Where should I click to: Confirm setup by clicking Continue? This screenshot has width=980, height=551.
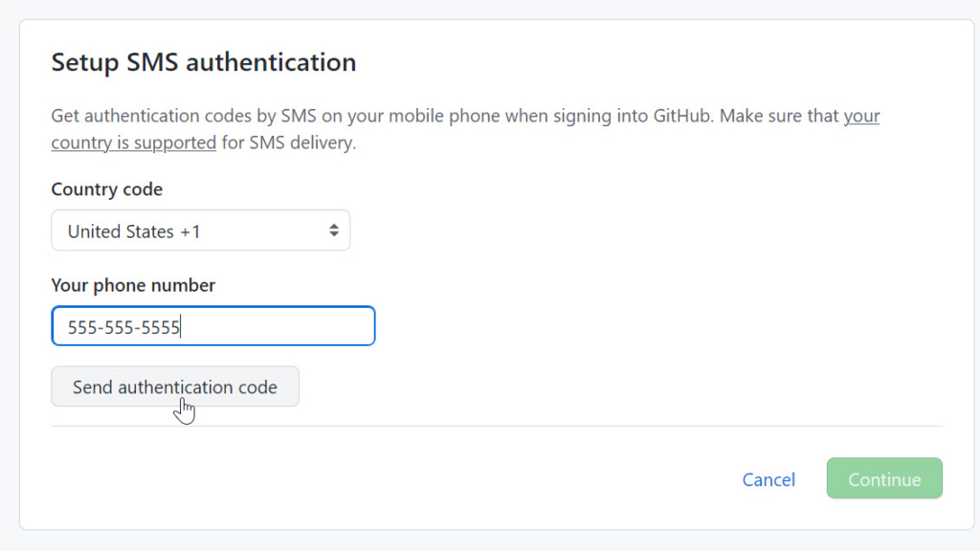pos(883,478)
